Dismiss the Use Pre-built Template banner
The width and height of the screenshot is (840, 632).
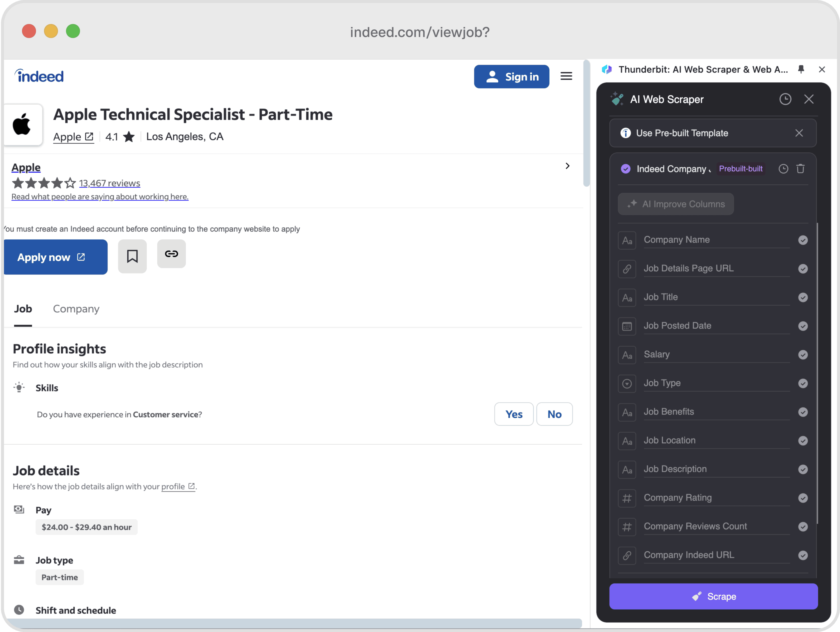[799, 133]
